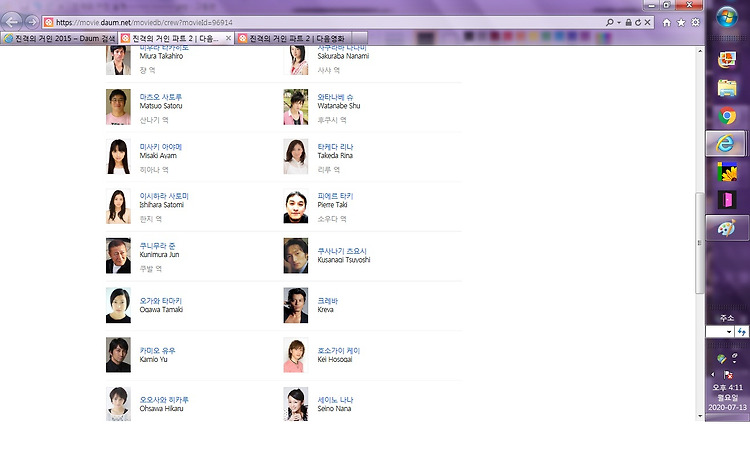
Task: Open a new blank tab
Action: 360,38
